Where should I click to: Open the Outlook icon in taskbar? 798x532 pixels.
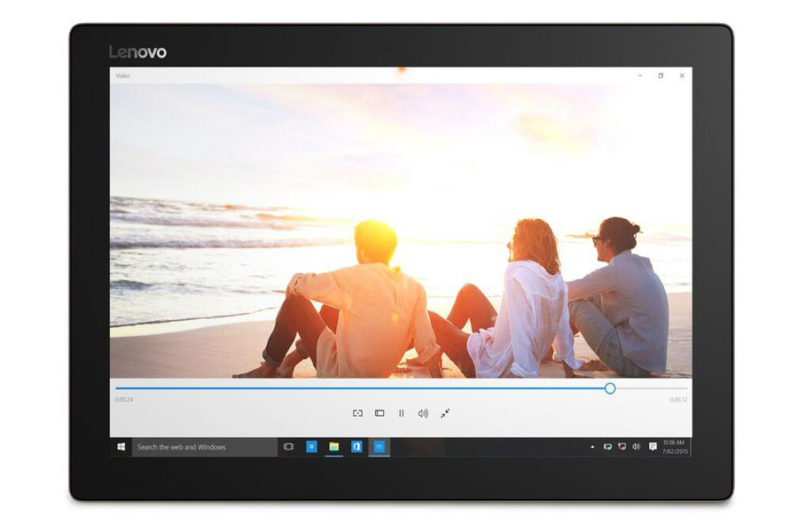356,447
